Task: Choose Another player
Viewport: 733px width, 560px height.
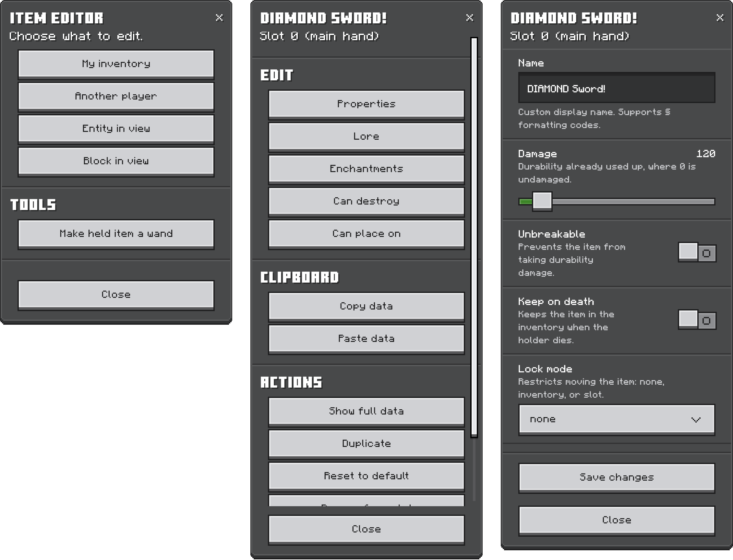Action: click(116, 97)
